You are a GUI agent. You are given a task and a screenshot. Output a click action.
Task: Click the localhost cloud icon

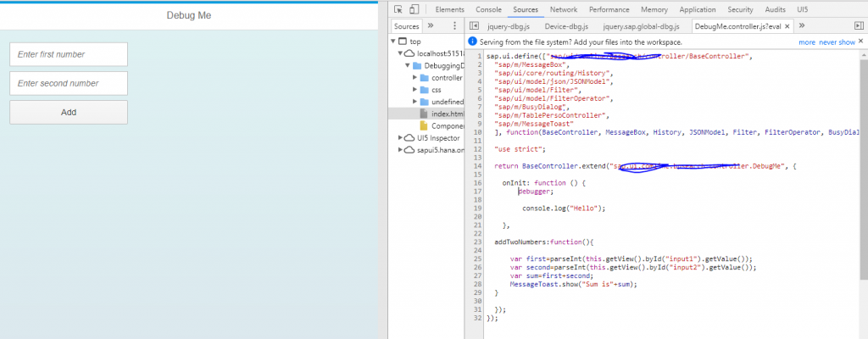coord(409,53)
